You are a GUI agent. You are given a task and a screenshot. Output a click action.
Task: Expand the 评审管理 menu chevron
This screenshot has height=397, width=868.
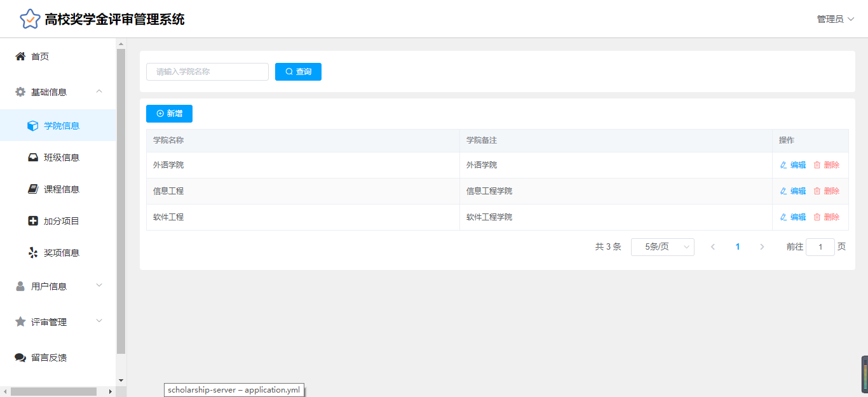point(99,321)
